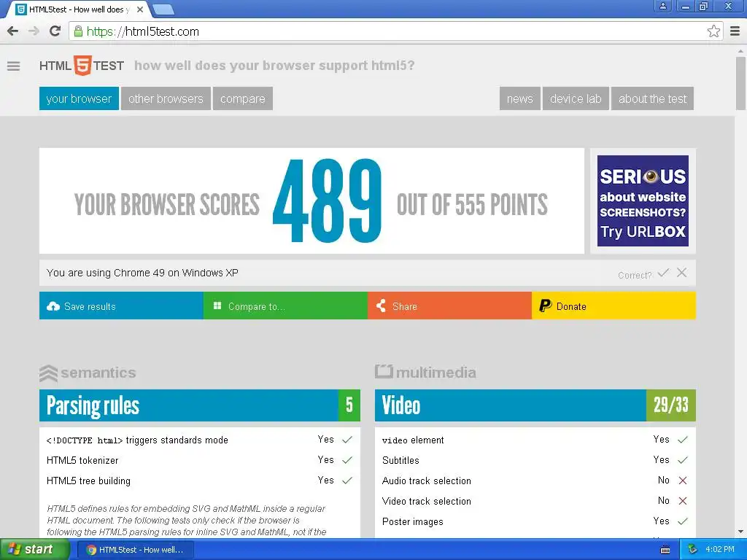Open the Chrome menu hamburger icon
747x560 pixels.
pos(735,31)
